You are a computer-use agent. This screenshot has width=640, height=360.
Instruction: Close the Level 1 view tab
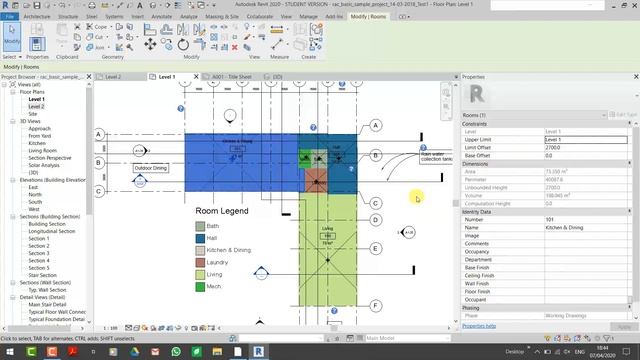196,77
